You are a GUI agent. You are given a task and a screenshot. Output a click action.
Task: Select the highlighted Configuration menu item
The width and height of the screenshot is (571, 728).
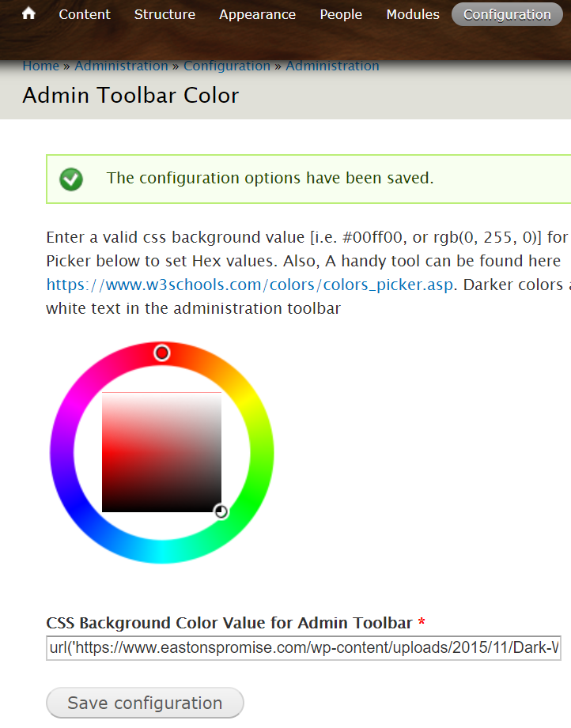507,14
